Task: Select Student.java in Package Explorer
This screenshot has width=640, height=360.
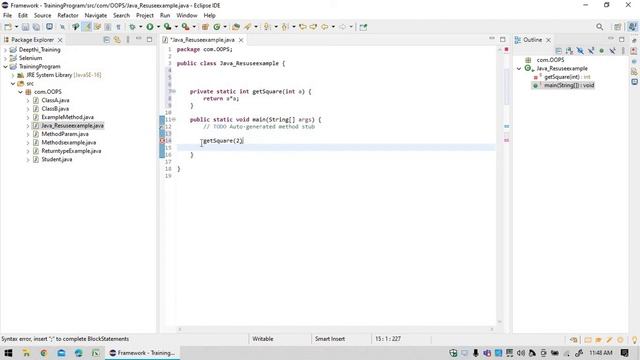Action: (57, 160)
